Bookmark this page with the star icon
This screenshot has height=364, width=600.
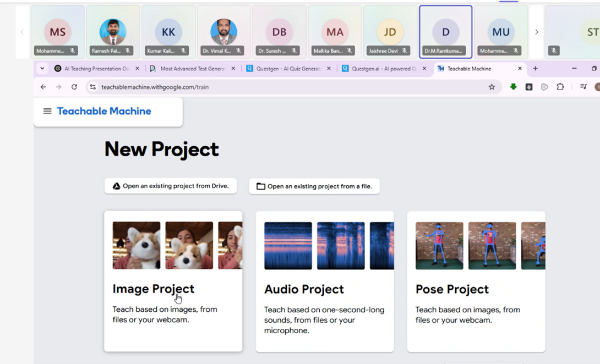(x=492, y=87)
